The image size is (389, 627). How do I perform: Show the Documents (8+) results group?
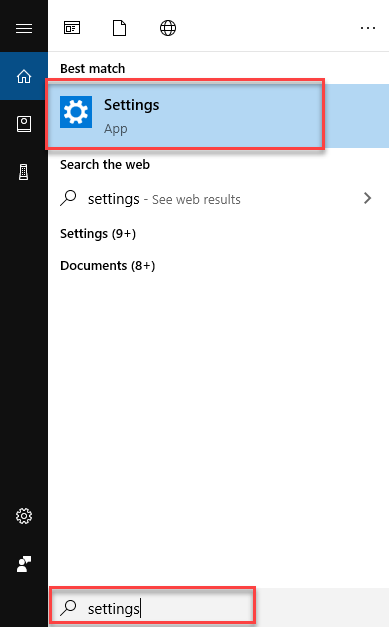click(108, 266)
